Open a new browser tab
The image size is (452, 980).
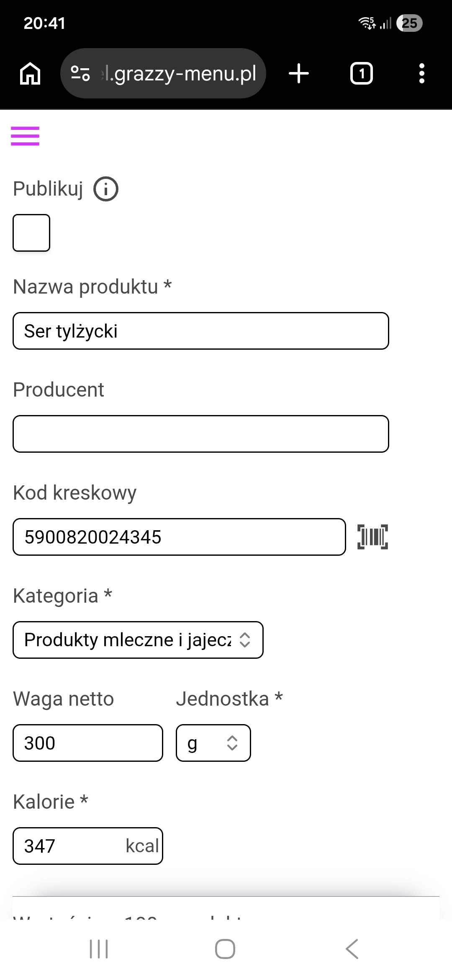pyautogui.click(x=299, y=73)
